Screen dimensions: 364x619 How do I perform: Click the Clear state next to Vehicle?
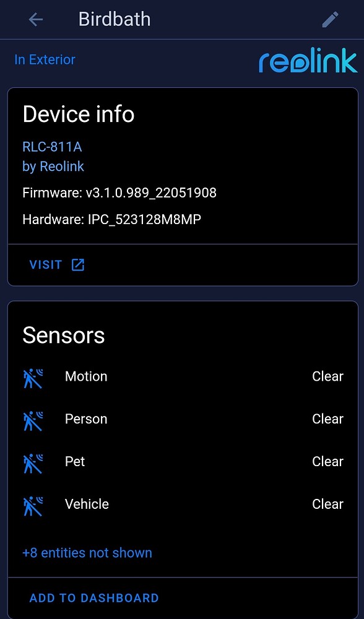click(327, 504)
